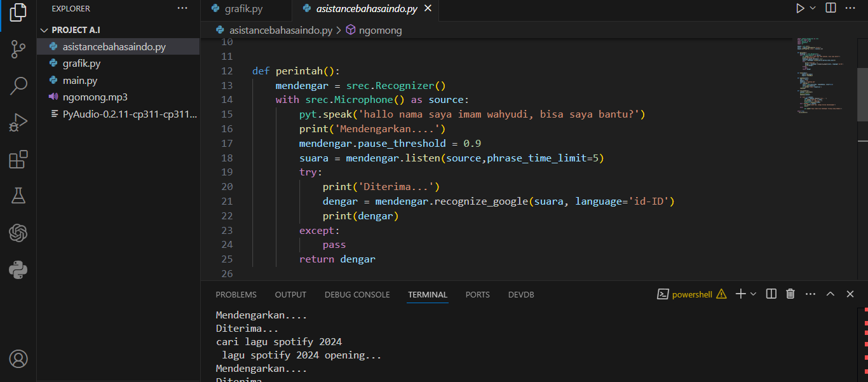Switch to the PROBLEMS panel tab

click(236, 295)
